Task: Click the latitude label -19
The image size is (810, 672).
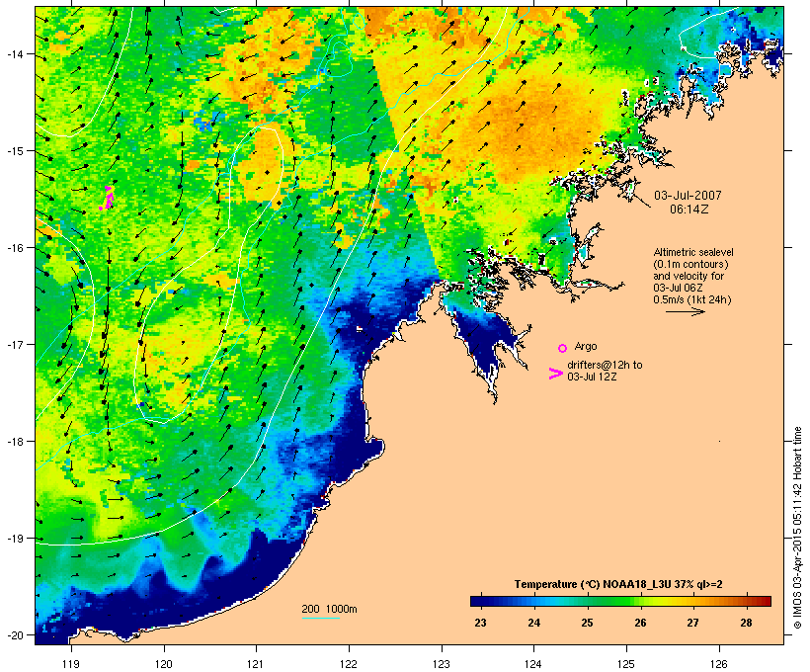Action: click(14, 539)
